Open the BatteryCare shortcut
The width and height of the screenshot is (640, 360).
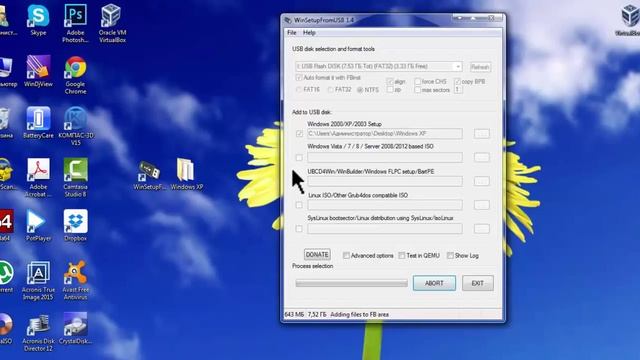click(x=38, y=122)
